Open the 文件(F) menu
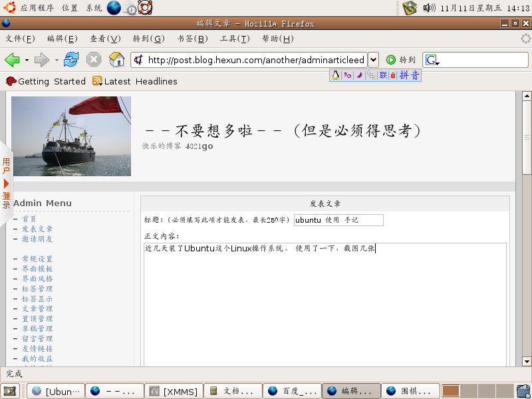The height and width of the screenshot is (399, 532). click(x=20, y=39)
